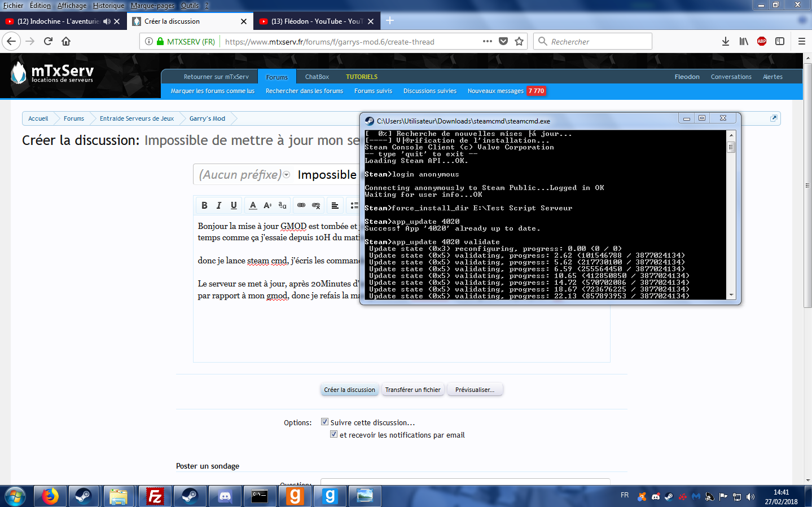Image resolution: width=812 pixels, height=507 pixels.
Task: Bookmark this page with star
Action: click(519, 41)
